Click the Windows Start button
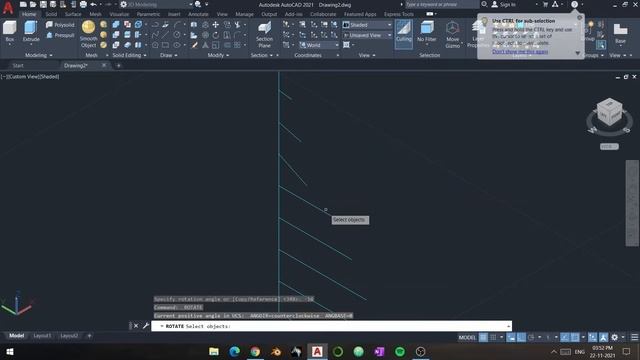This screenshot has height=360, width=640. (x=10, y=351)
